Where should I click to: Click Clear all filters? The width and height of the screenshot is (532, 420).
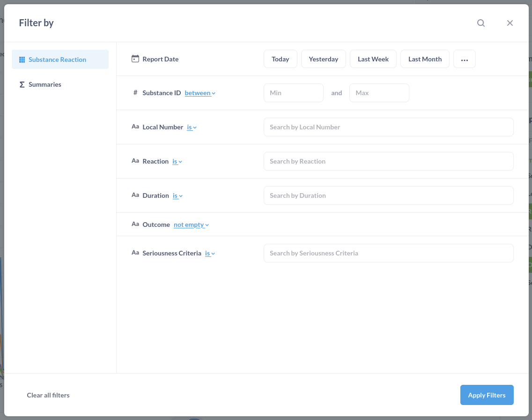point(48,395)
